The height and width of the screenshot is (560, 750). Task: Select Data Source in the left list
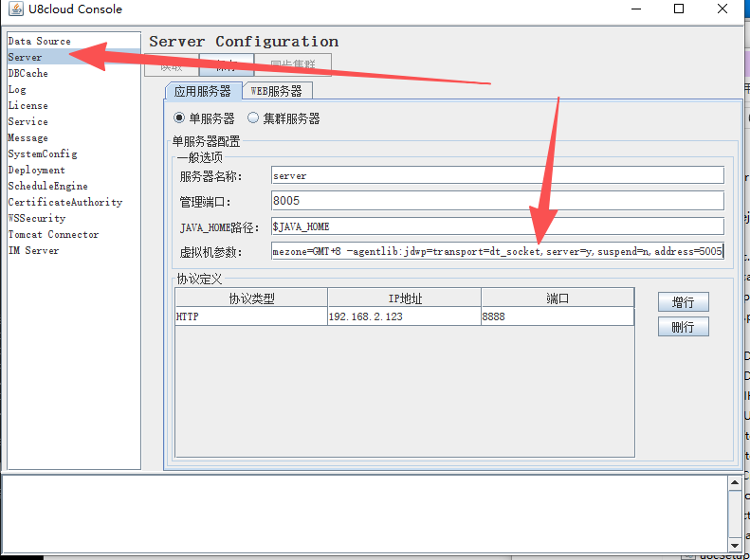[40, 42]
